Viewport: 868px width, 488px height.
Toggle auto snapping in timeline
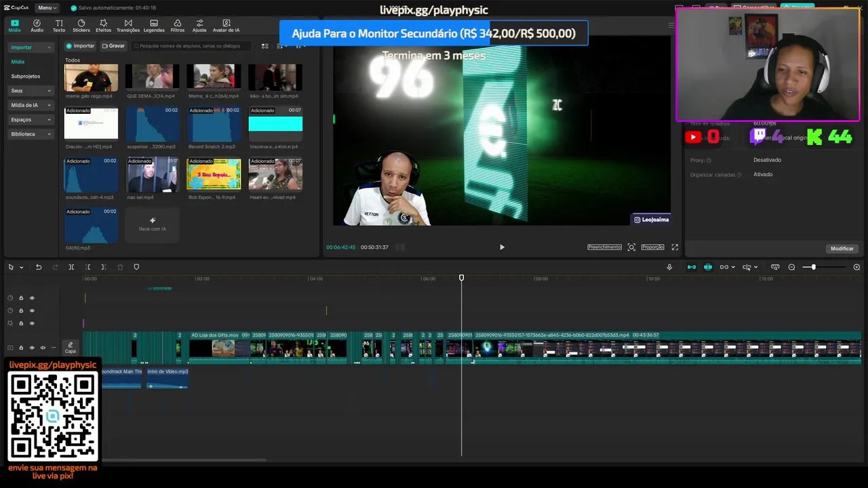click(708, 267)
